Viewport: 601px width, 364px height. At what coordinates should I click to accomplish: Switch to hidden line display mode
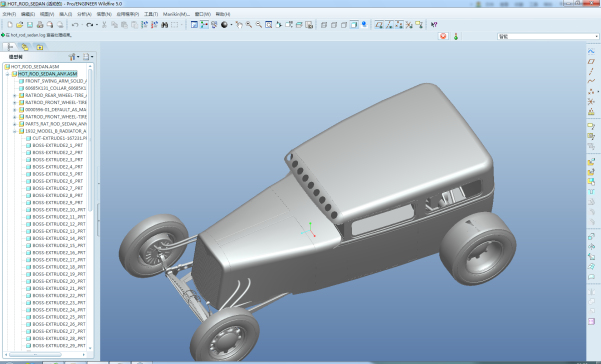[x=334, y=25]
